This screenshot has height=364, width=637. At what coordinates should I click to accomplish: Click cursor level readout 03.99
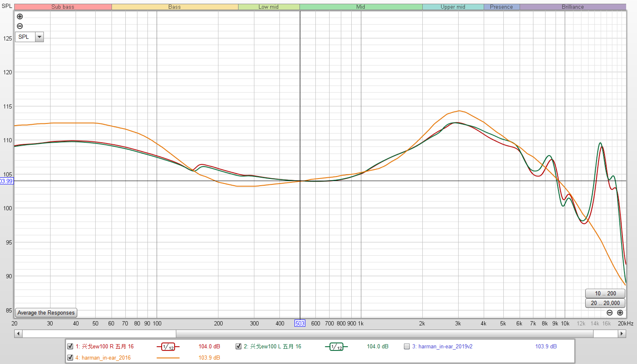tap(6, 181)
